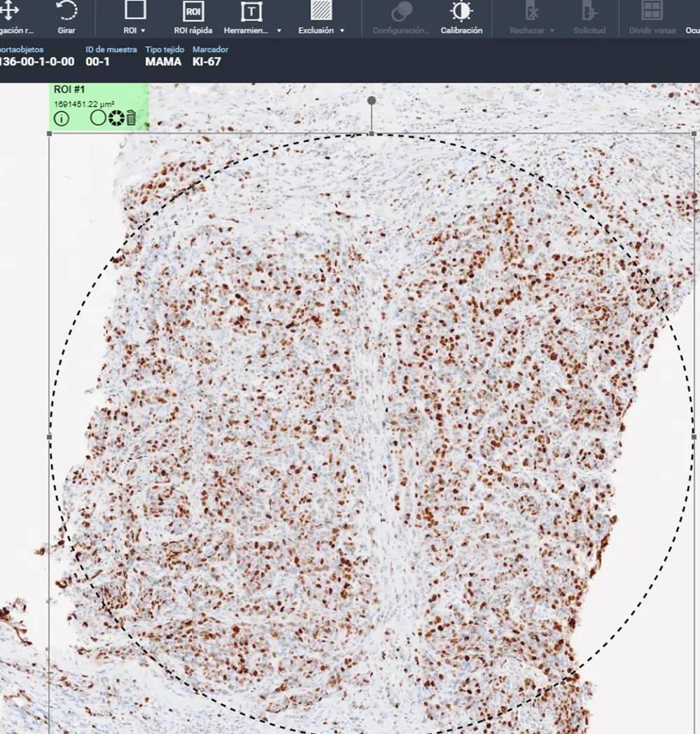
Task: Click the circle shape icon in ROI #1
Action: tap(98, 118)
